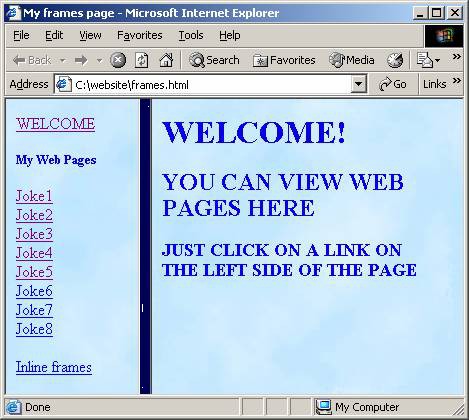Go to the Home page icon
The width and height of the screenshot is (469, 420).
(x=166, y=60)
